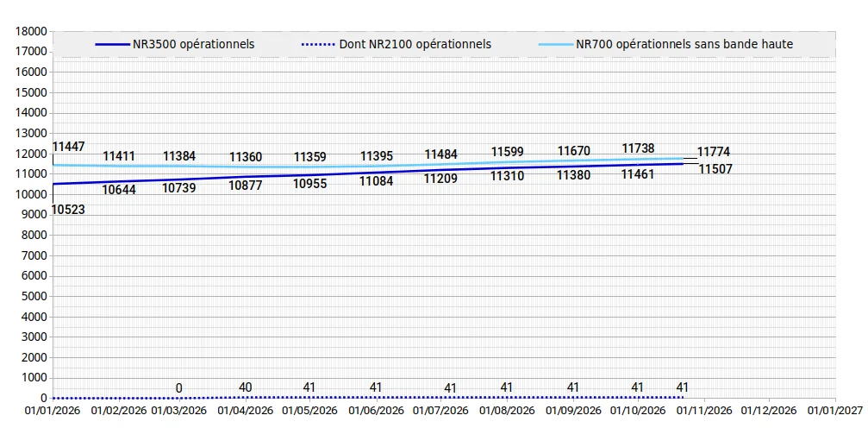Select data label 11461
Viewport: 868px width, 428px height.
coord(638,174)
